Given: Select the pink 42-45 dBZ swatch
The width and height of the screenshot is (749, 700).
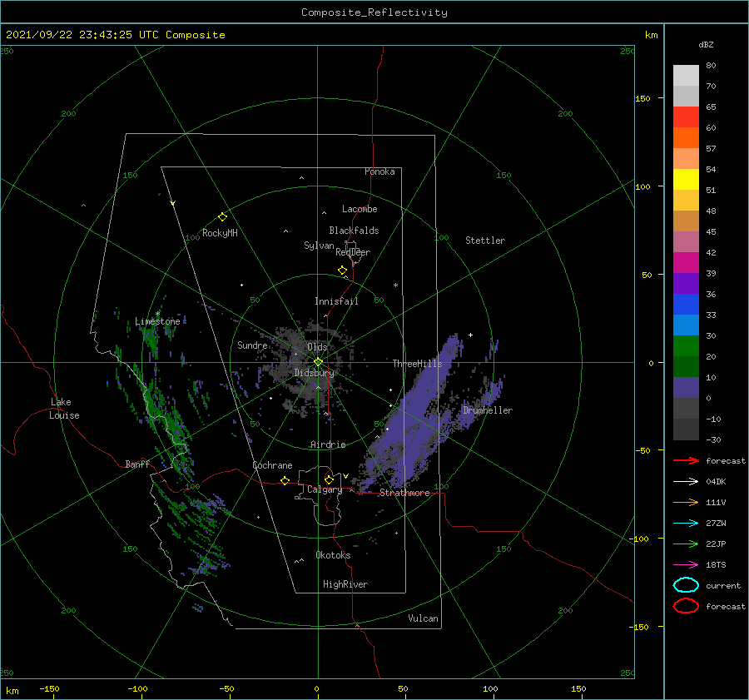Looking at the screenshot, I should click(x=686, y=241).
